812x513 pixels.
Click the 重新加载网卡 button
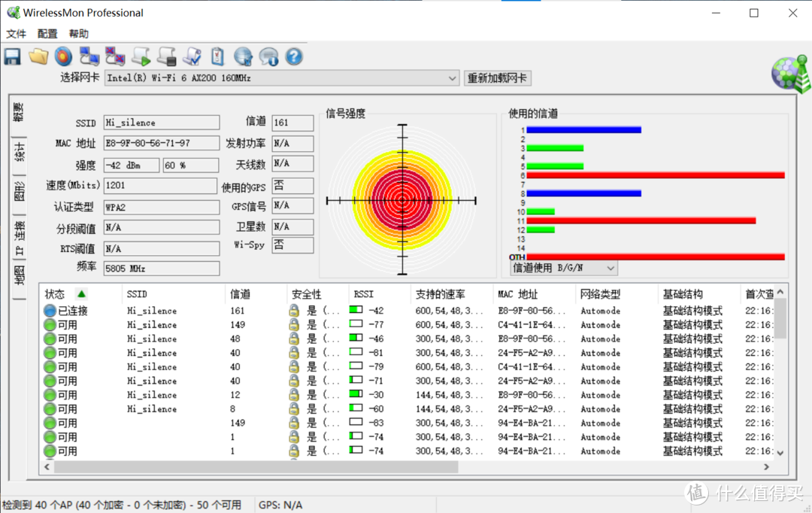click(497, 78)
